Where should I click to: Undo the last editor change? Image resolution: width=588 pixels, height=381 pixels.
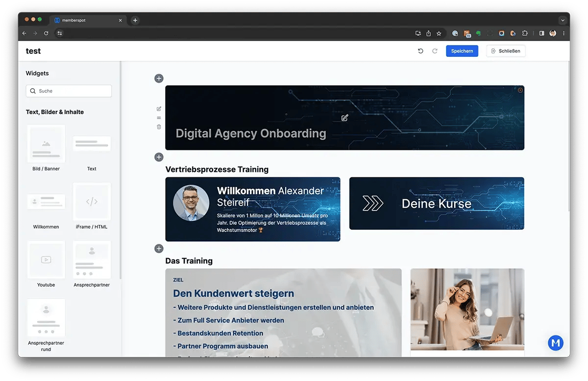tap(420, 51)
